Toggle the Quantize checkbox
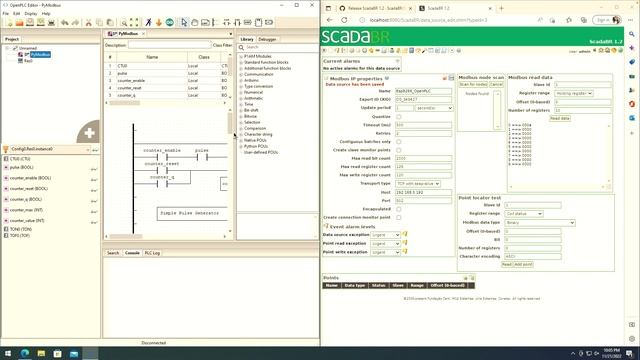Image resolution: width=640 pixels, height=360 pixels. (399, 117)
